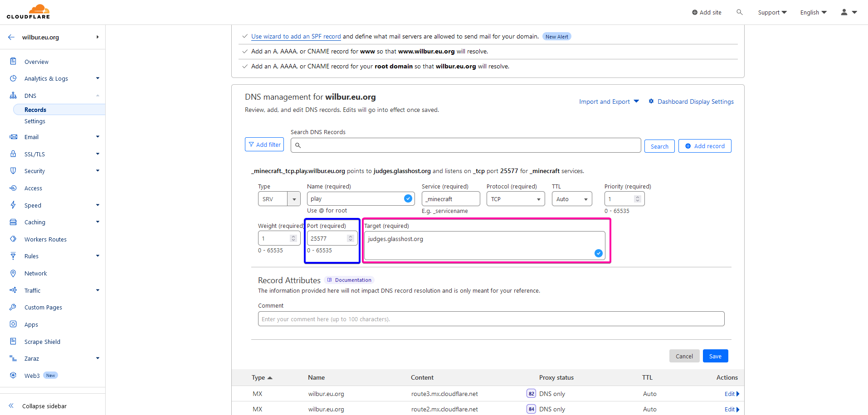Click the Network location pin icon
Image resolution: width=868 pixels, height=415 pixels.
click(13, 273)
